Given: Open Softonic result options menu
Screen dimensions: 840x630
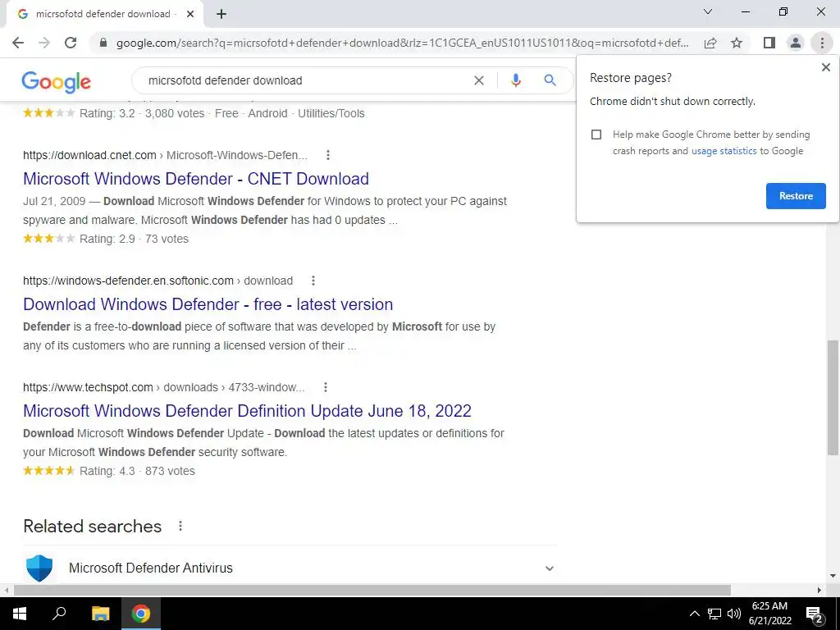Looking at the screenshot, I should 313,281.
